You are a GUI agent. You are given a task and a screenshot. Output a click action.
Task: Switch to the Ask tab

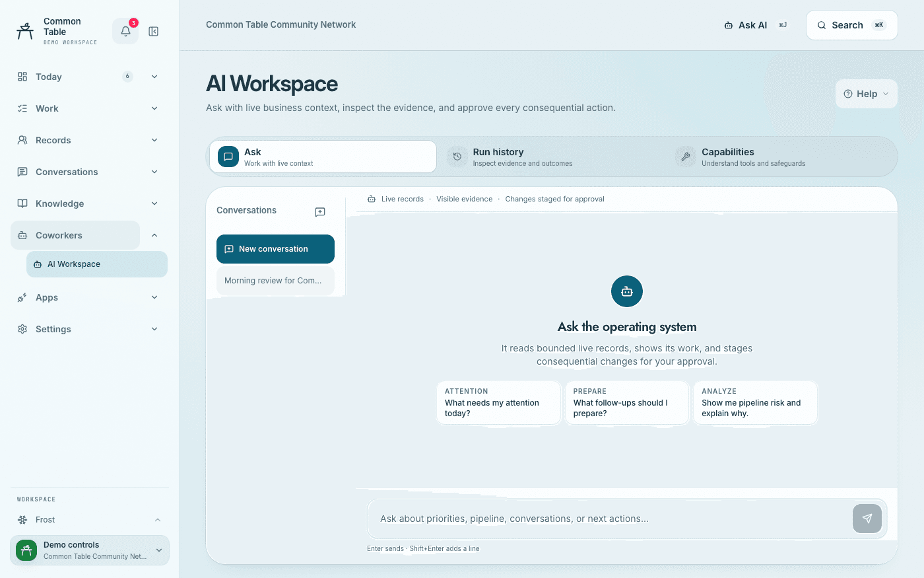click(323, 157)
